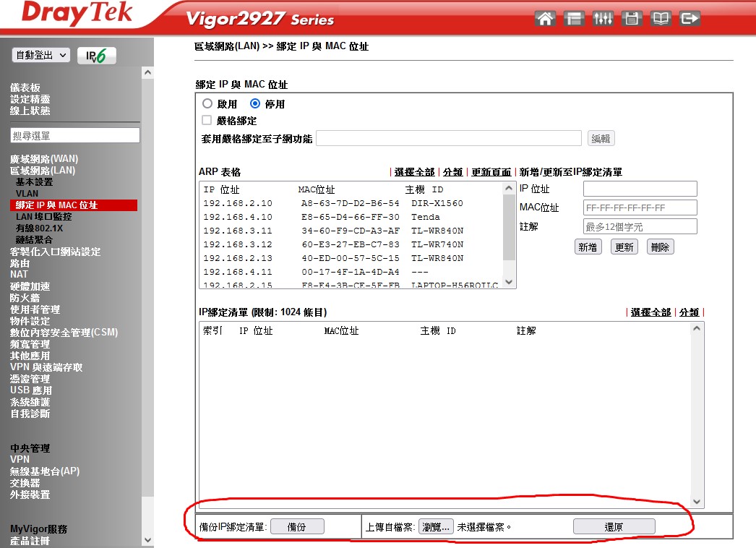Open 防火牆 in the sidebar menu
Image resolution: width=756 pixels, height=548 pixels.
click(x=25, y=298)
